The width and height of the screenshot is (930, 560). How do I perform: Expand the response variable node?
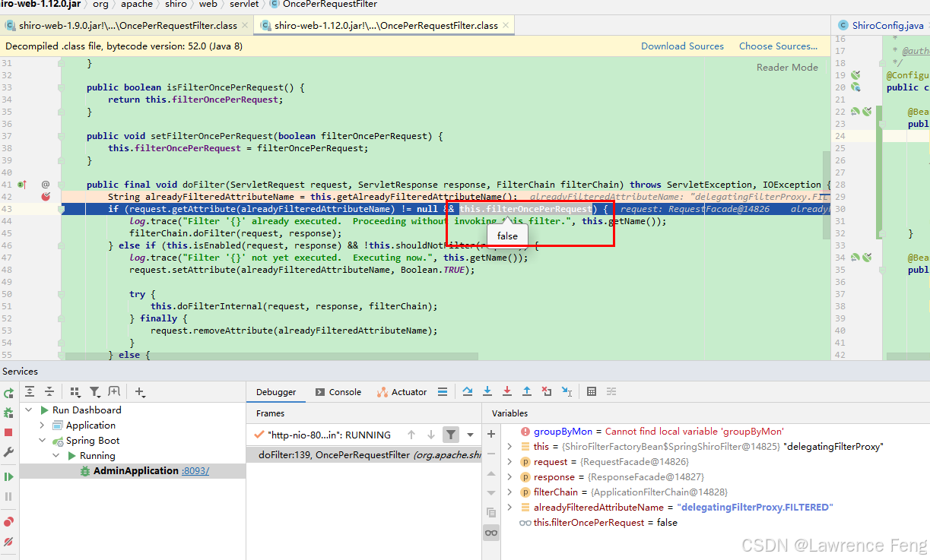tap(509, 476)
